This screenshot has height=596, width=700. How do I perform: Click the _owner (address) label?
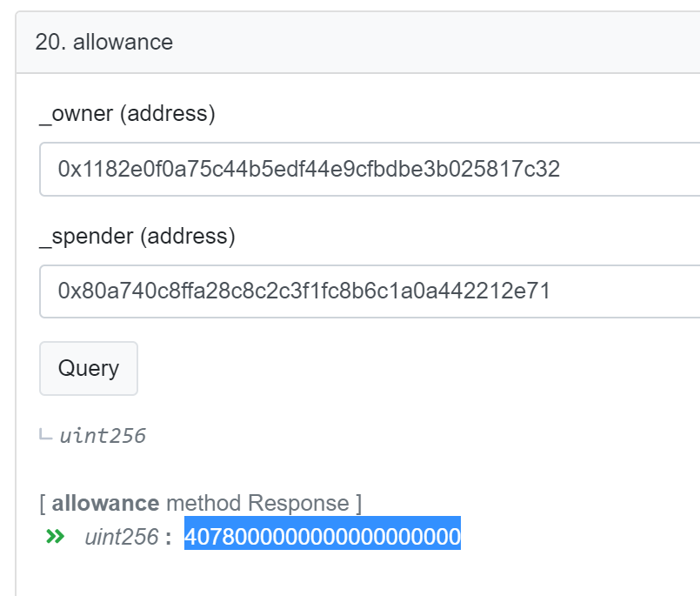(127, 113)
